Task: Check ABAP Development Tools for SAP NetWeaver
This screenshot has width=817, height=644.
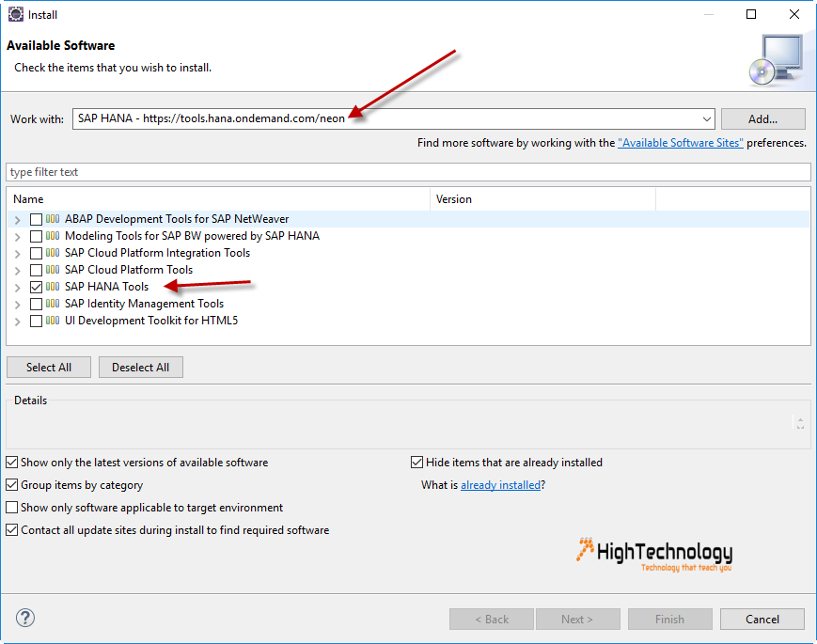Action: tap(36, 219)
